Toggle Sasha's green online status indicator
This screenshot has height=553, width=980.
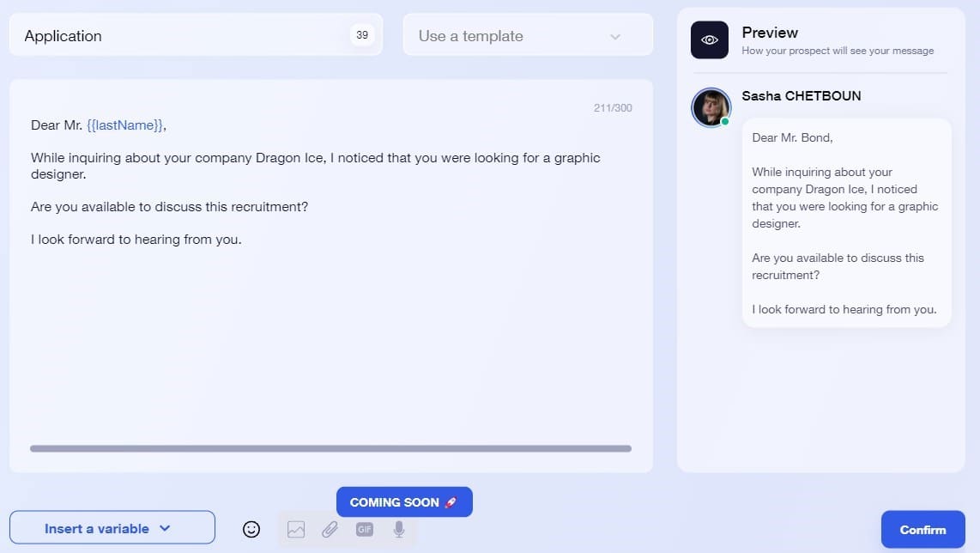tap(725, 121)
